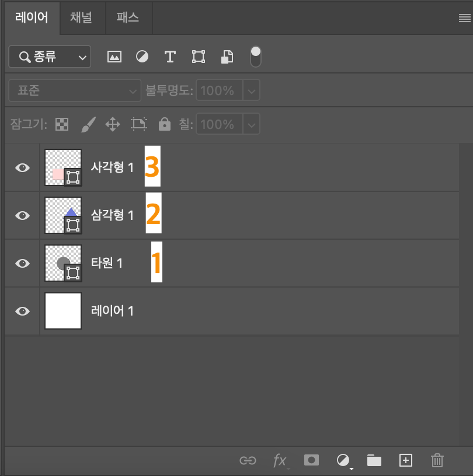
Task: Hide the 사각형 1 layer
Action: click(x=22, y=167)
